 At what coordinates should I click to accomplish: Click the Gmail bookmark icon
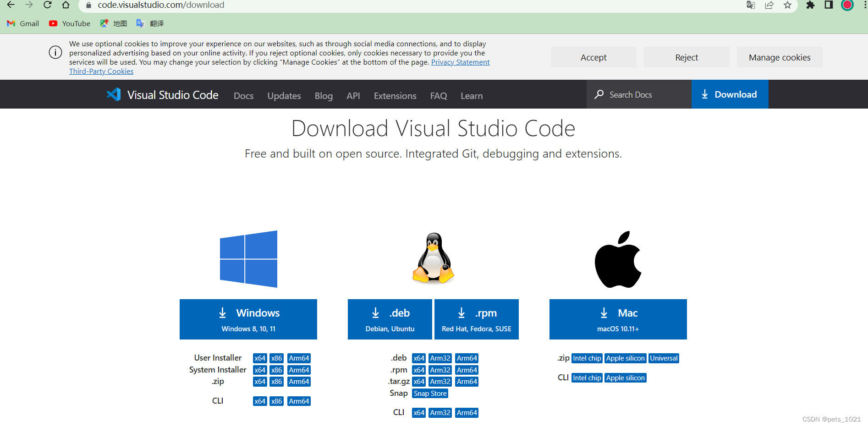point(11,23)
